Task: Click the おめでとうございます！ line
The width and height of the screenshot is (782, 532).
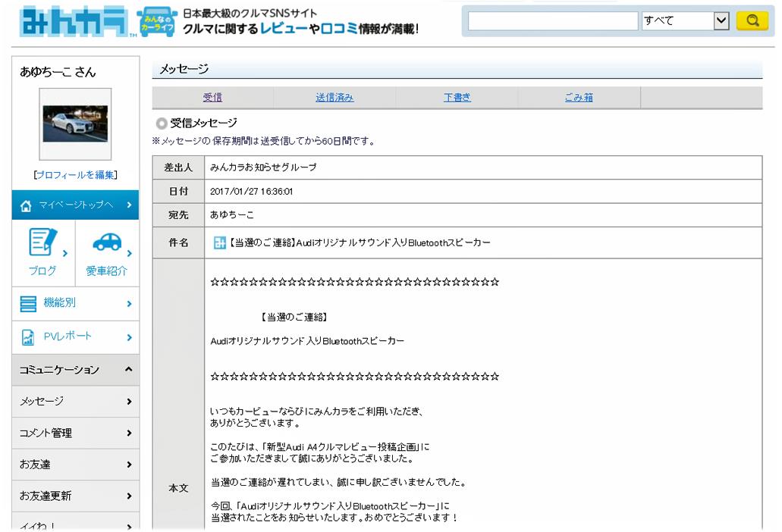Action: [334, 518]
